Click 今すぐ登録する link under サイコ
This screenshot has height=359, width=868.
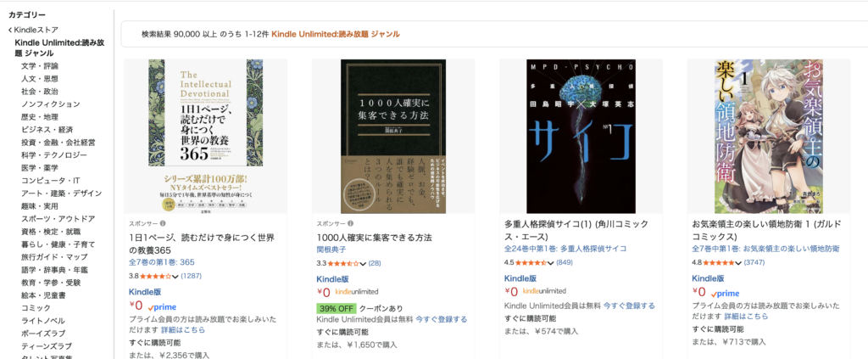(629, 306)
